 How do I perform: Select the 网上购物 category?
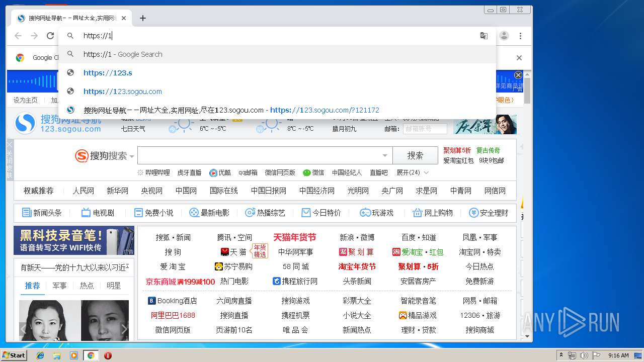(x=433, y=213)
